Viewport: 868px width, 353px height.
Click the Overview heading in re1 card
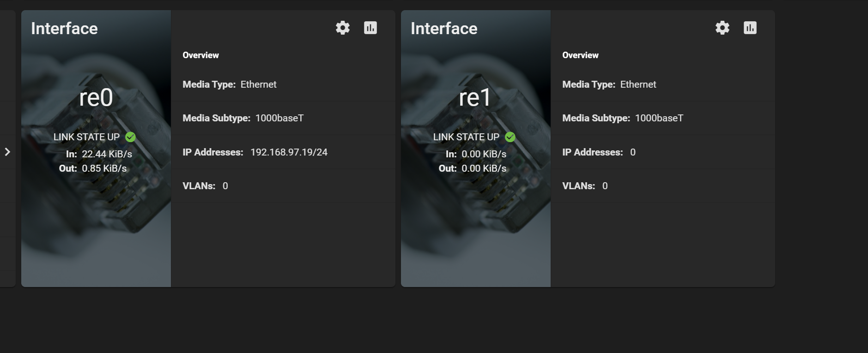580,55
